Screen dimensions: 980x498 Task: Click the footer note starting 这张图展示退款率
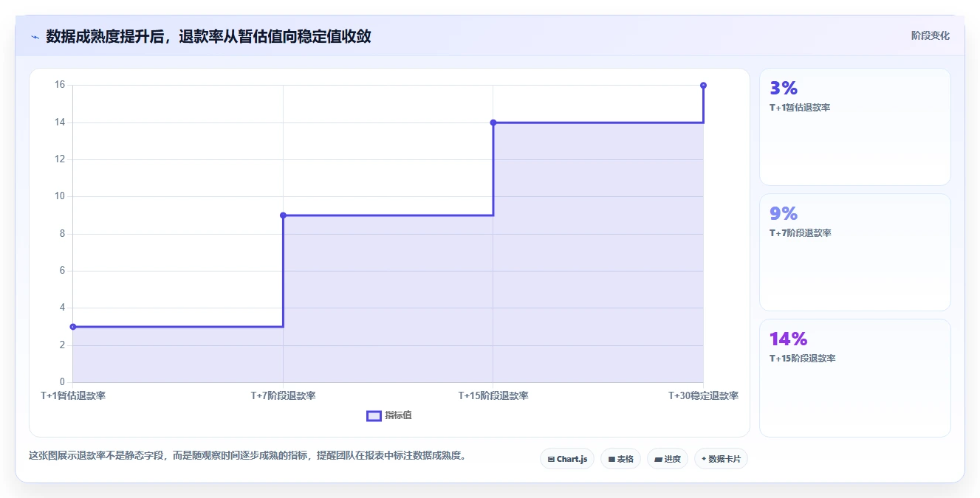[247, 455]
